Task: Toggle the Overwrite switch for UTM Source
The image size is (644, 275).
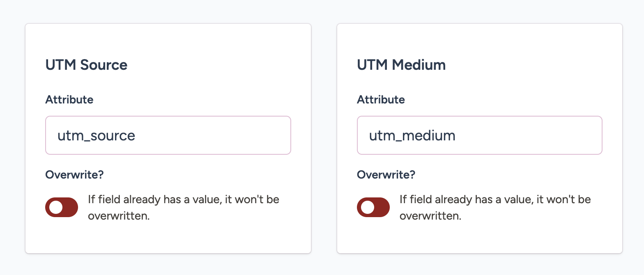Action: point(62,207)
